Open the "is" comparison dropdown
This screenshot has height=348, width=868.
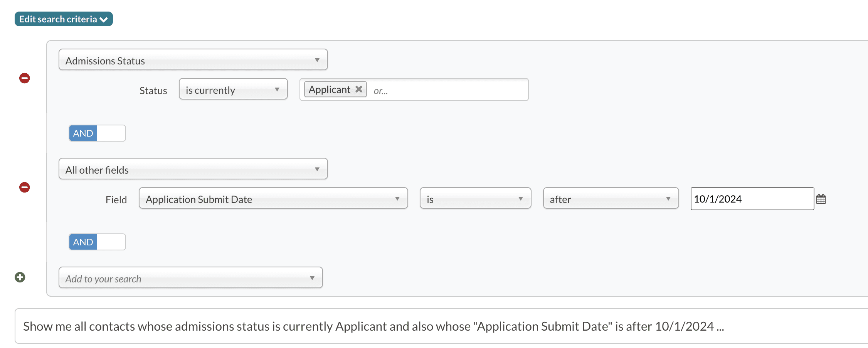coord(475,199)
